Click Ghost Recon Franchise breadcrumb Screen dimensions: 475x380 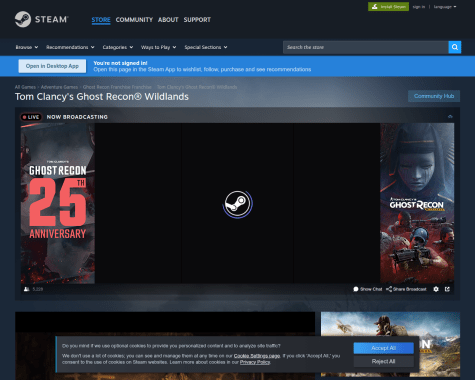tap(117, 87)
